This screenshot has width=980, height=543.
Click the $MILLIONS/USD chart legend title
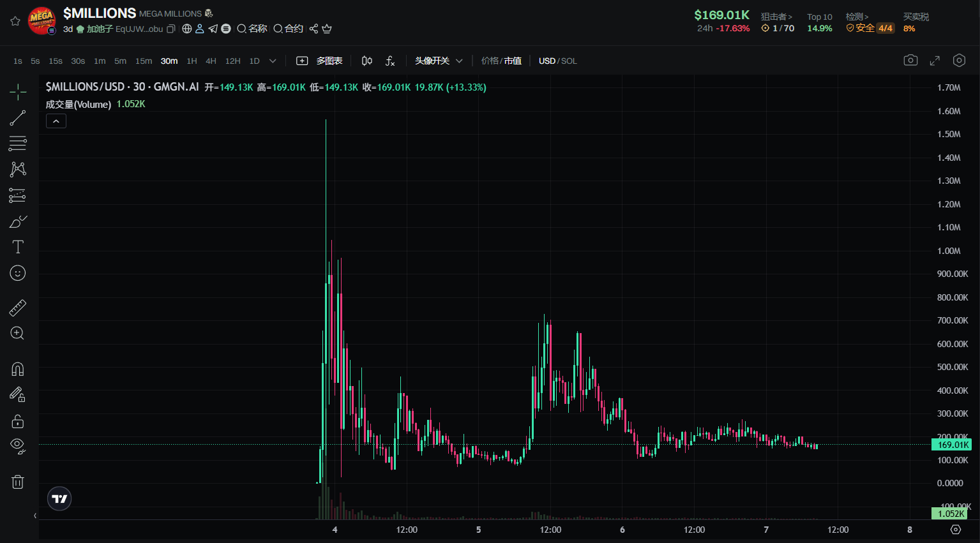coord(122,87)
